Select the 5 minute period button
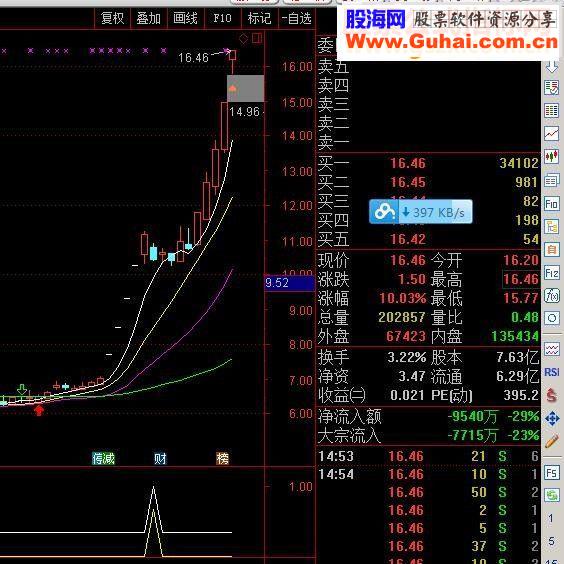The height and width of the screenshot is (564, 564). 551,541
